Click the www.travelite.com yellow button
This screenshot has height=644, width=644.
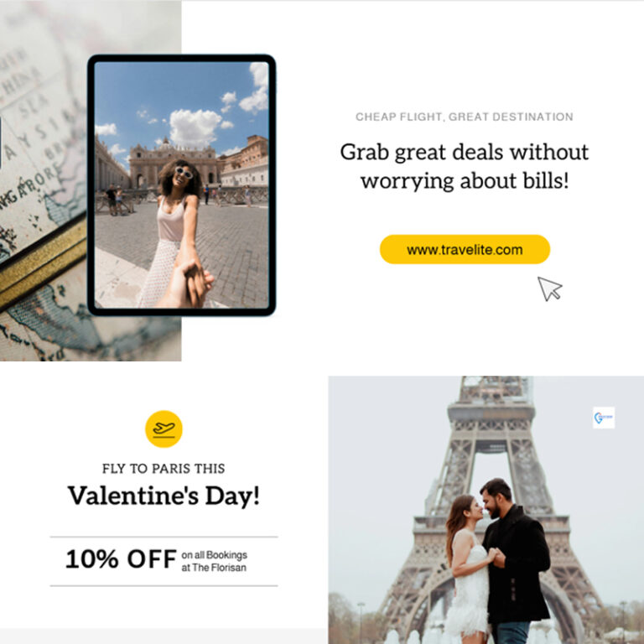coord(465,249)
